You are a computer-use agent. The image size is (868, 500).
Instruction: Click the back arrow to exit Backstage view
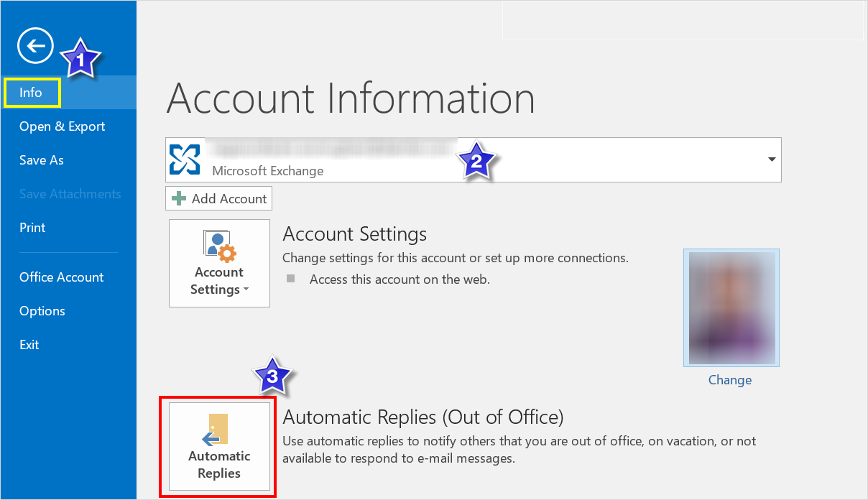[34, 45]
